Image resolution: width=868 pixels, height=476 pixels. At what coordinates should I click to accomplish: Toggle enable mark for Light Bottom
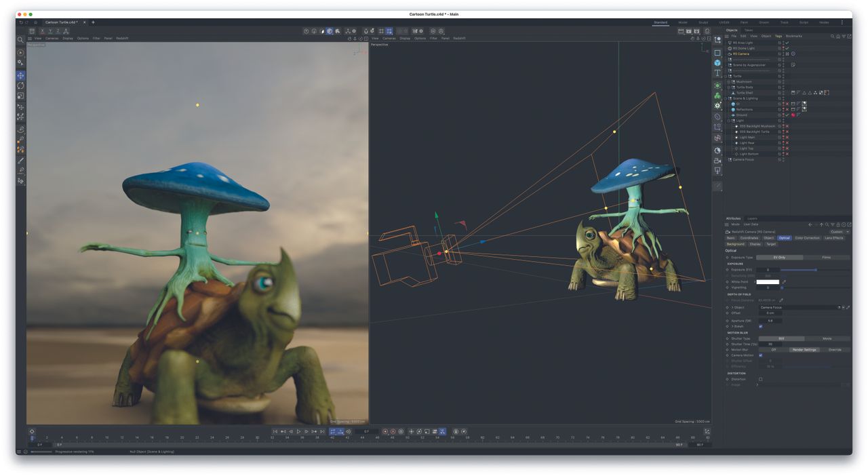787,154
